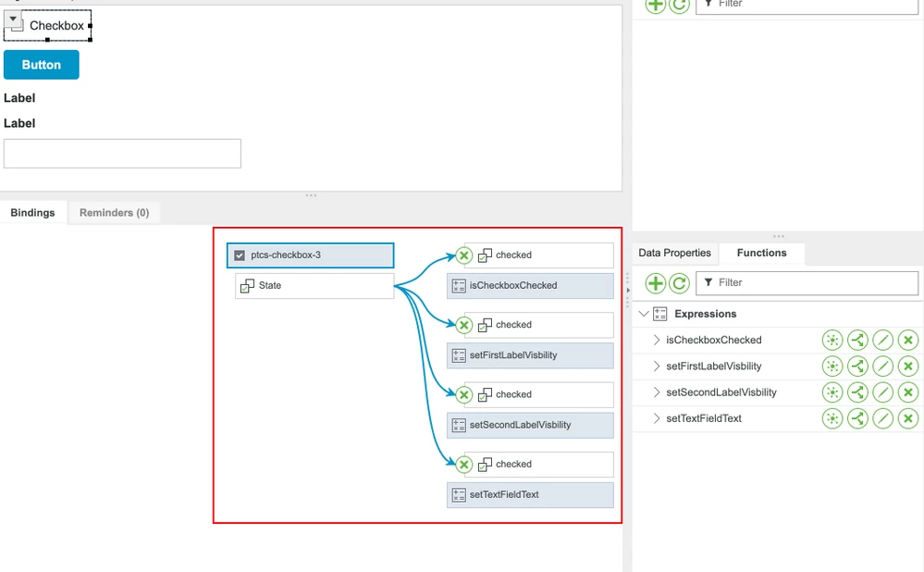Viewport: 924px width, 572px height.
Task: Click branching-arrows icon for setTextFieldText
Action: 857,418
